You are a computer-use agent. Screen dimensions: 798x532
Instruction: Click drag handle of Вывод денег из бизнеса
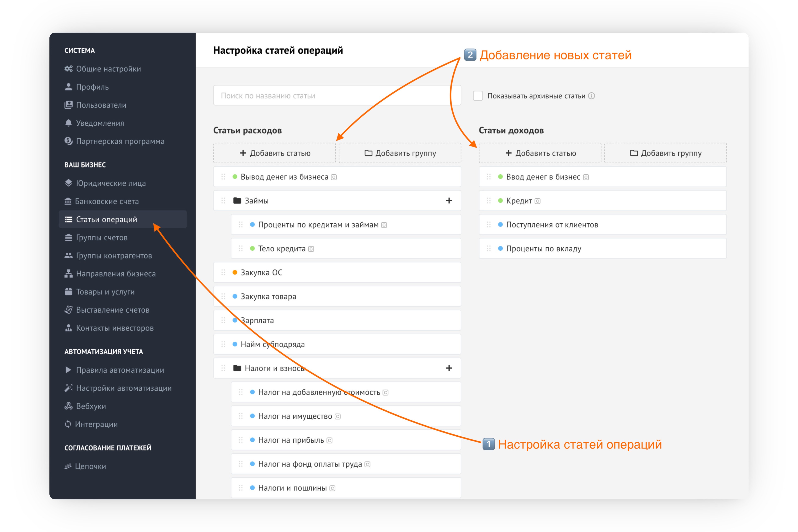[223, 177]
